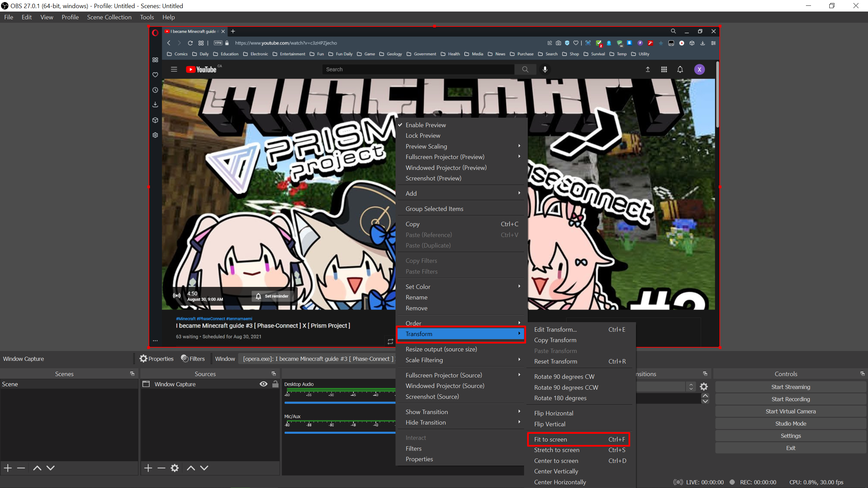Remove scene with minus icon in Scenes panel
Image resolution: width=868 pixels, height=488 pixels.
(21, 468)
